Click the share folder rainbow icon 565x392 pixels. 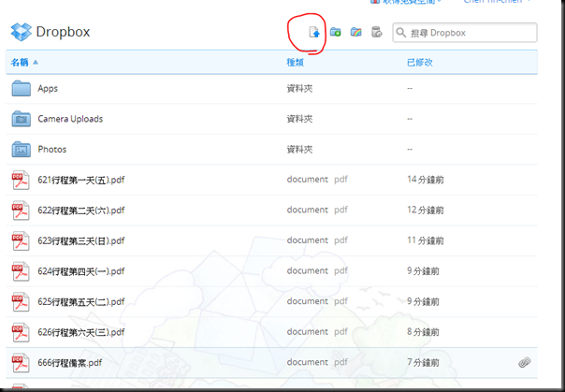[356, 32]
